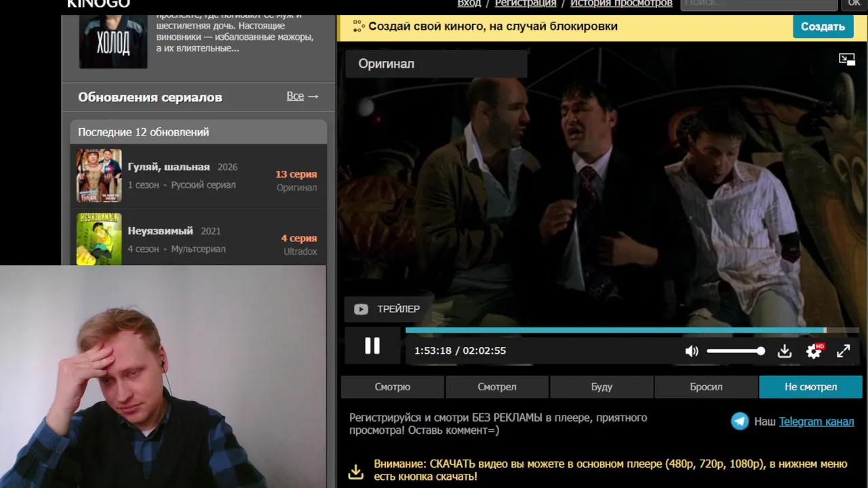Click the '13 серия' episode label
Viewport: 868px width, 488px height.
point(296,174)
